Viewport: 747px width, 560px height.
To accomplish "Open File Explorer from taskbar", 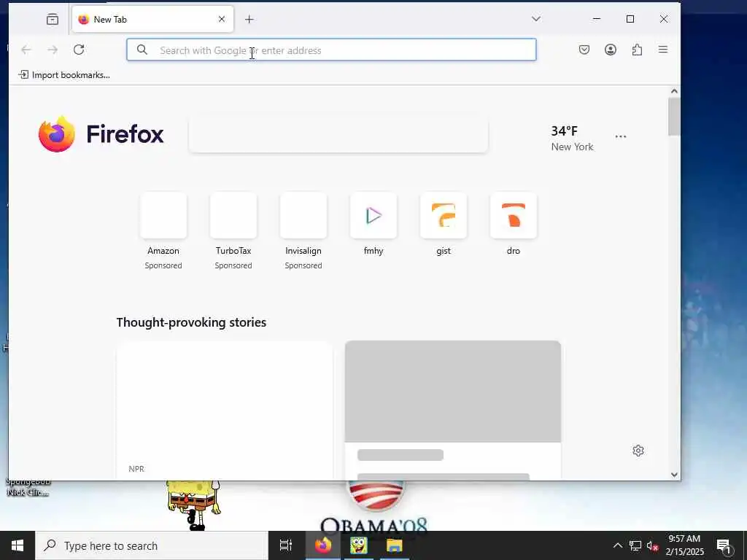I will click(395, 545).
